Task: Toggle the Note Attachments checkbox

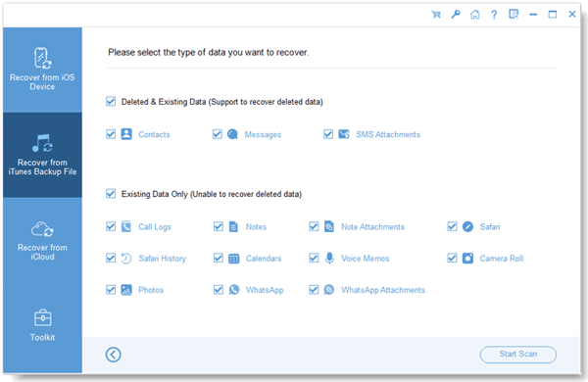Action: click(314, 226)
